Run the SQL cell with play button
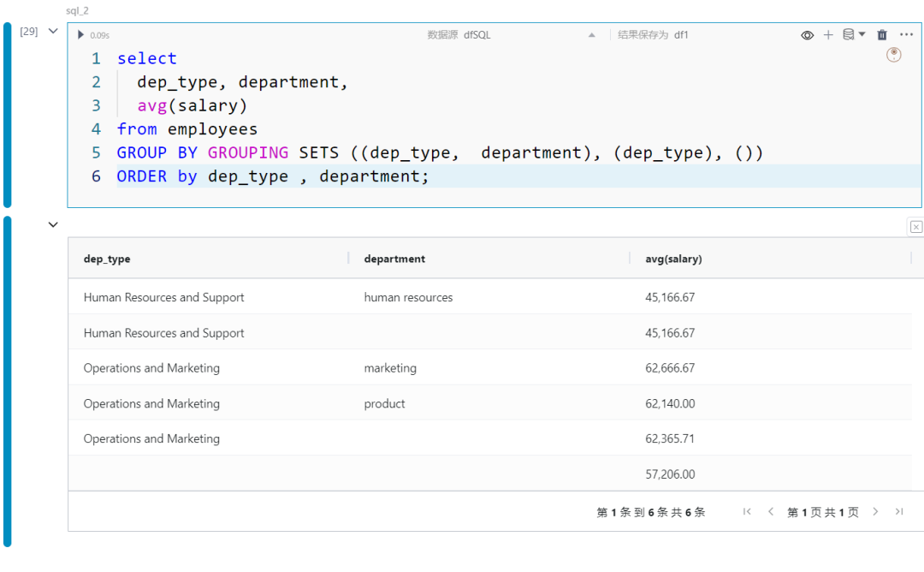 pyautogui.click(x=81, y=35)
